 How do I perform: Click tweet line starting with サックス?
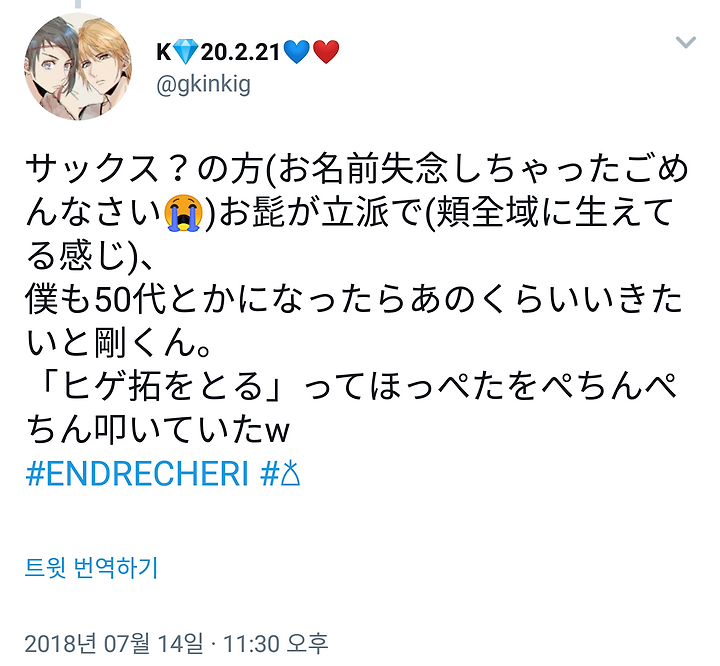[357, 170]
